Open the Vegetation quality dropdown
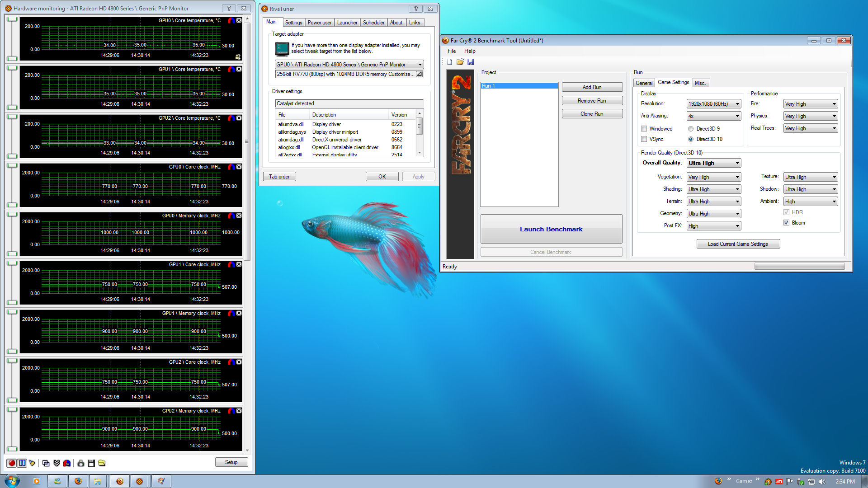This screenshot has width=868, height=488. (713, 177)
